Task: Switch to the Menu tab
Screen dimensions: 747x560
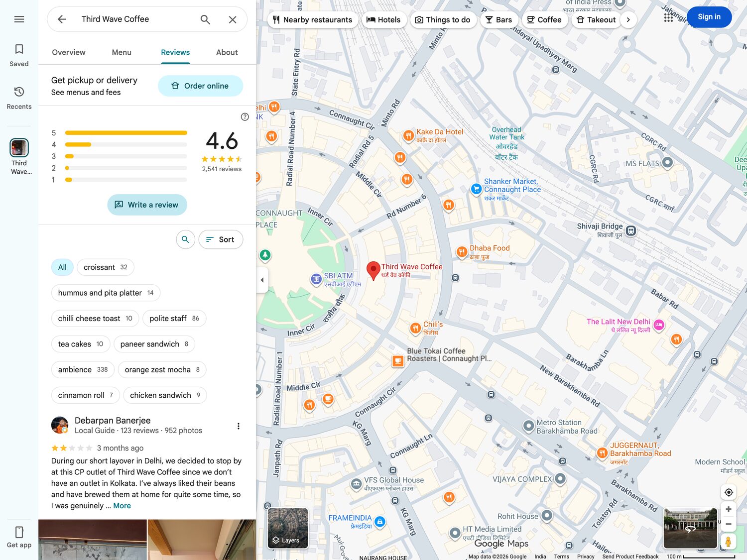Action: tap(122, 52)
